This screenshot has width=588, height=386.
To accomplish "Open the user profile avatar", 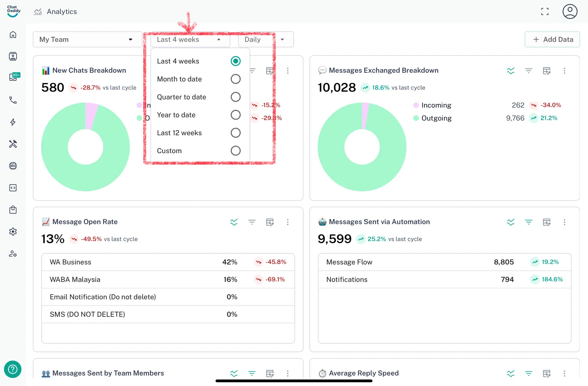I will [570, 12].
